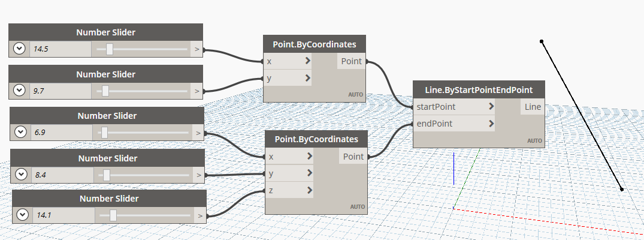Click output port of the 14.1 slider
The width and height of the screenshot is (644, 240).
[200, 215]
